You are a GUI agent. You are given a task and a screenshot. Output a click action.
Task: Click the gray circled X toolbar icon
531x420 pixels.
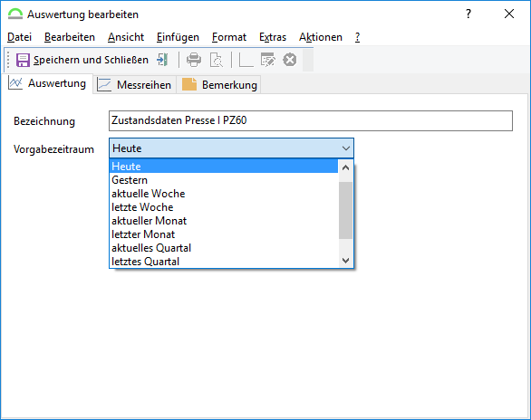point(290,60)
